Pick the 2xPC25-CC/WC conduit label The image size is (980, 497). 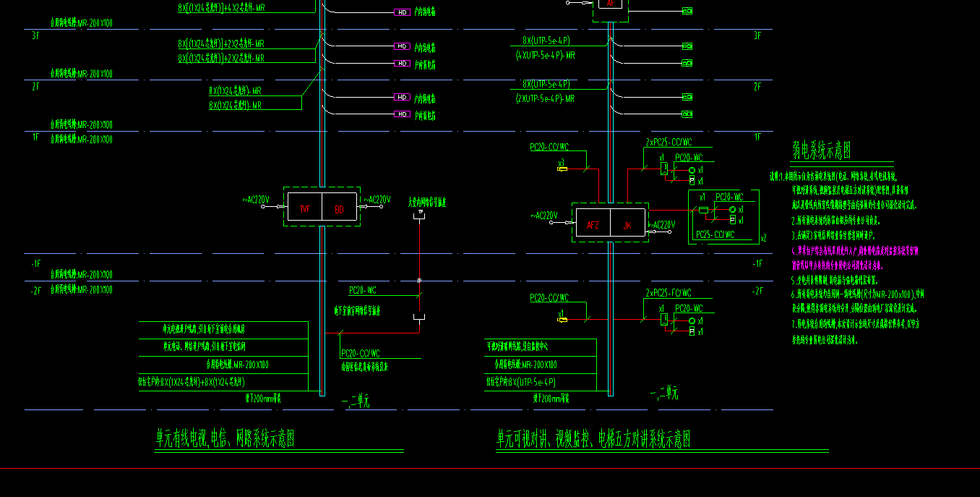pyautogui.click(x=669, y=143)
